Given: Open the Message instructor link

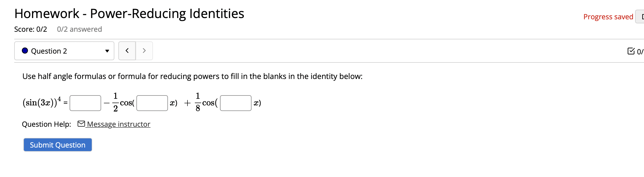Looking at the screenshot, I should 118,124.
